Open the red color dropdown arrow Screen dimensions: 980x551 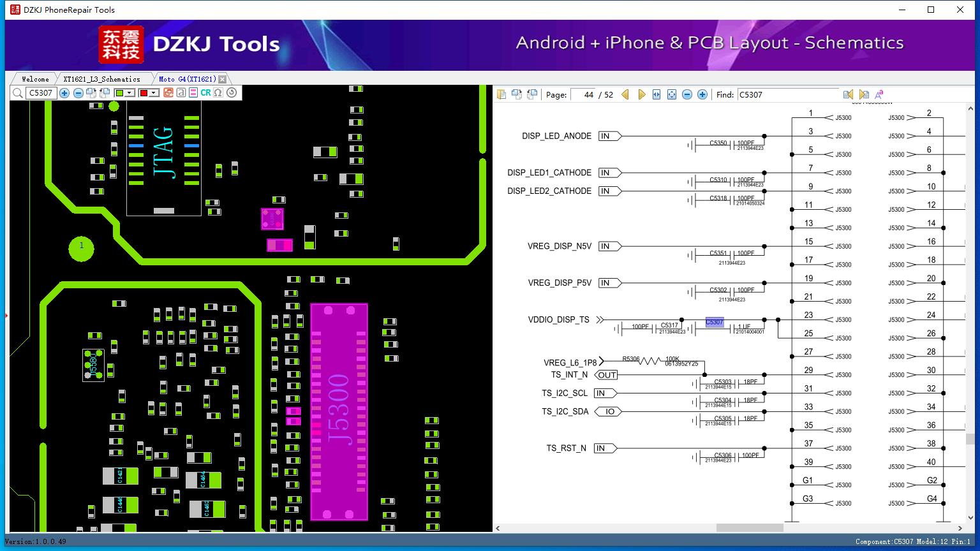[x=154, y=93]
